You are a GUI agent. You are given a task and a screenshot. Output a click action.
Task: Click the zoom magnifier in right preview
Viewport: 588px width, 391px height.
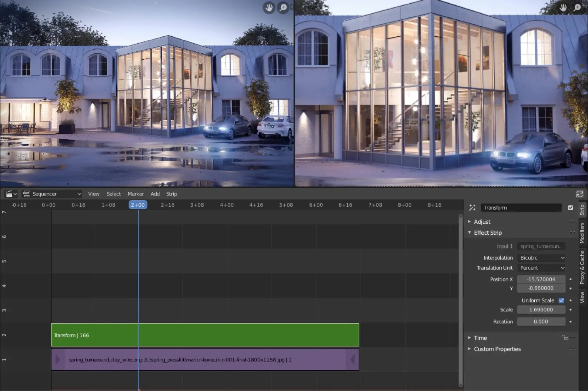[577, 8]
